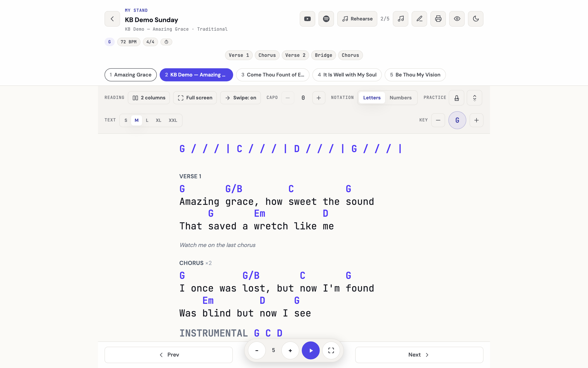Click the 4/4 time signature chip
This screenshot has width=588, height=368.
pos(150,42)
